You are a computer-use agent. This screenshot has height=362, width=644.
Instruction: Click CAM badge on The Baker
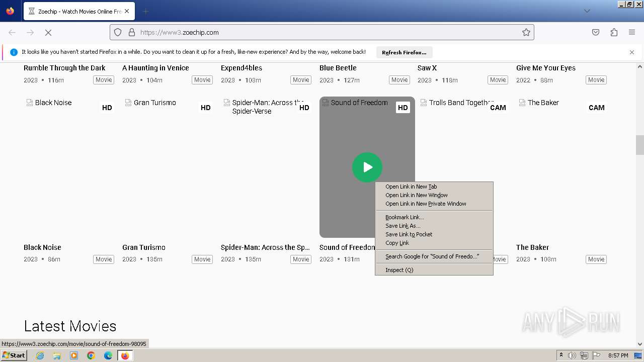[x=597, y=108]
